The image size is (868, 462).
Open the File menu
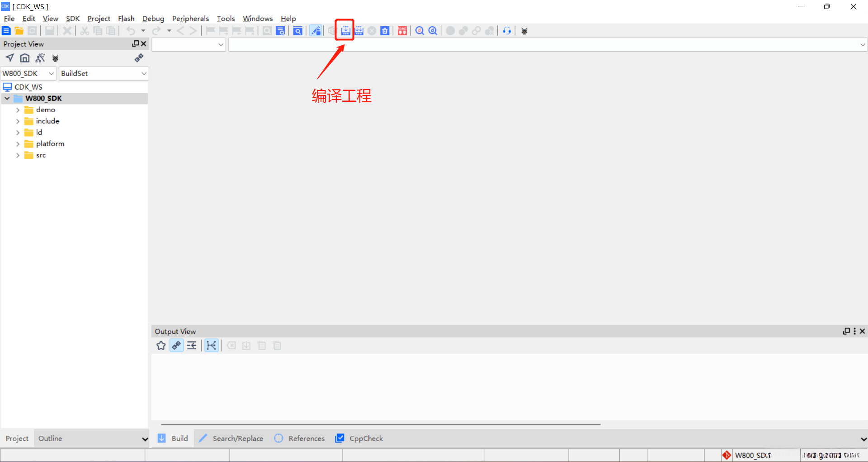pyautogui.click(x=9, y=19)
